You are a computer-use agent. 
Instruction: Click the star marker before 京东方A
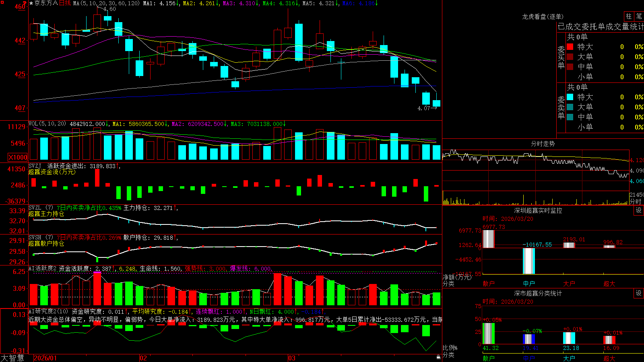31,3
